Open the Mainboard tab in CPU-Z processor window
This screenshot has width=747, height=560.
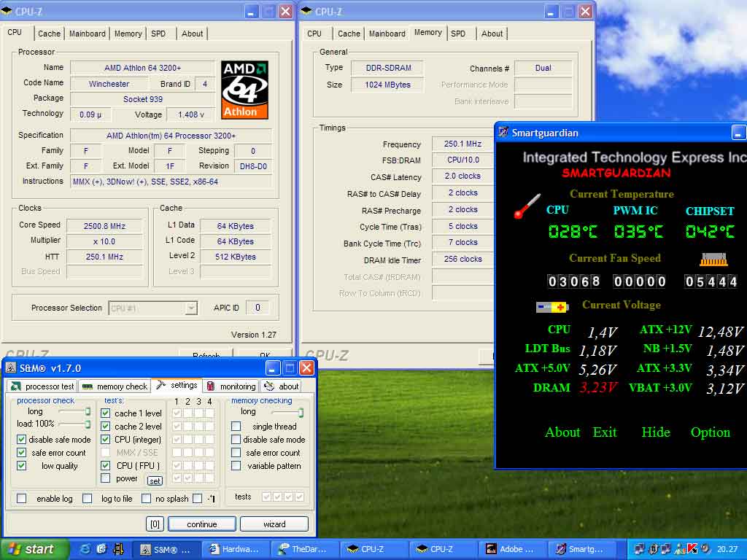point(88,34)
